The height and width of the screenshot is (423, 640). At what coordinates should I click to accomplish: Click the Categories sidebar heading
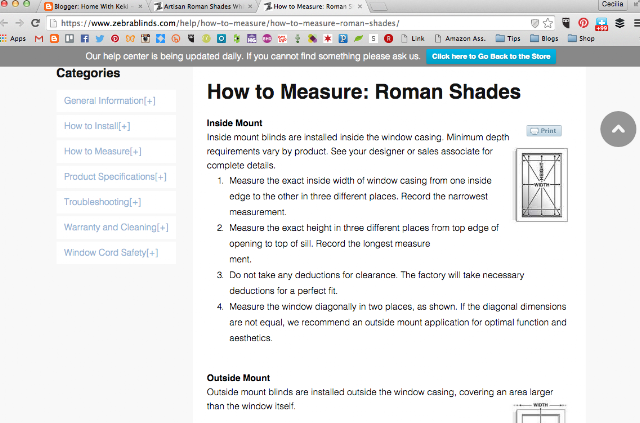coord(88,73)
